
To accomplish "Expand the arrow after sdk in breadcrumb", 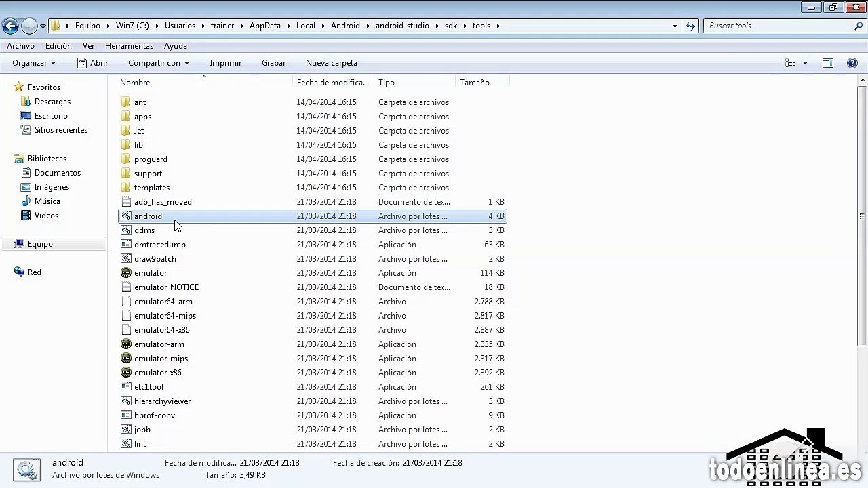I will click(x=465, y=26).
